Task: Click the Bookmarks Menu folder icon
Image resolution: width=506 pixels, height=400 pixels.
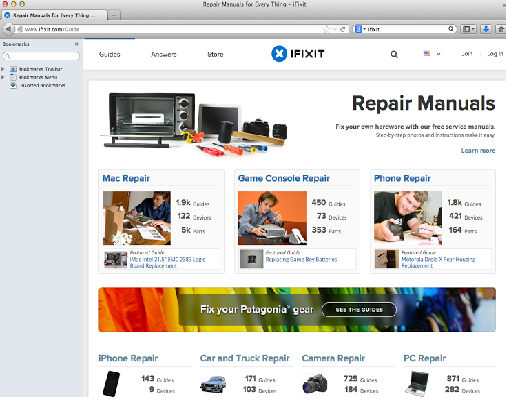Action: click(13, 77)
